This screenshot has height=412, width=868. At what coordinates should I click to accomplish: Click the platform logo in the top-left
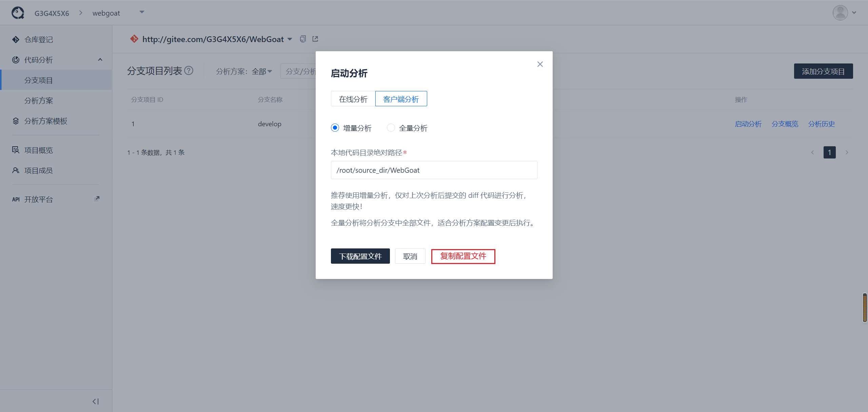[17, 12]
